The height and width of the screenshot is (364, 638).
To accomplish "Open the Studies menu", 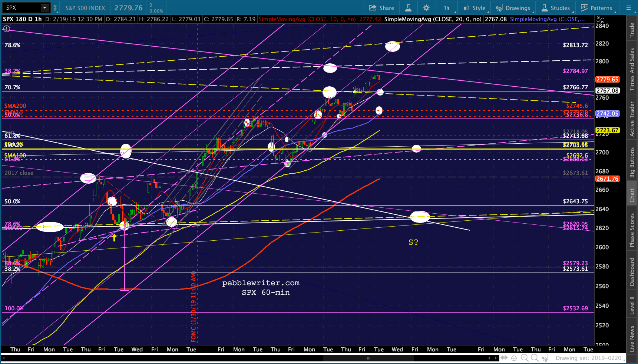I will (556, 8).
